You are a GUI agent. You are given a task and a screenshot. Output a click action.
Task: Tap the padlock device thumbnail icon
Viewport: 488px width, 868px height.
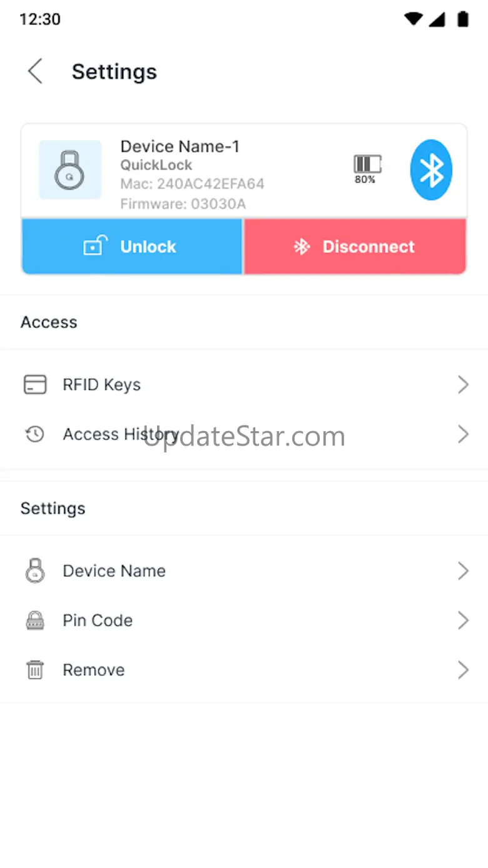[x=70, y=170]
